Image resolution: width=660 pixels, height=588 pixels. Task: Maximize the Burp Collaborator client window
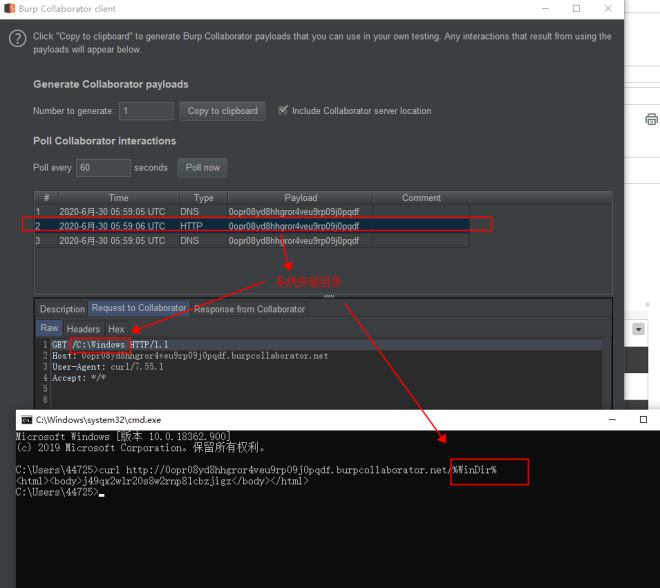point(576,8)
